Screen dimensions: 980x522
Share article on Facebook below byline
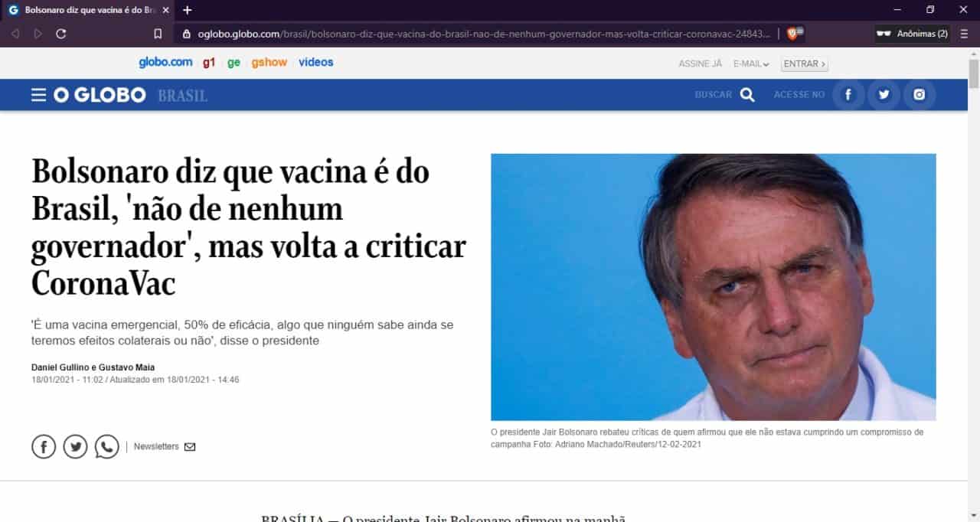point(44,446)
